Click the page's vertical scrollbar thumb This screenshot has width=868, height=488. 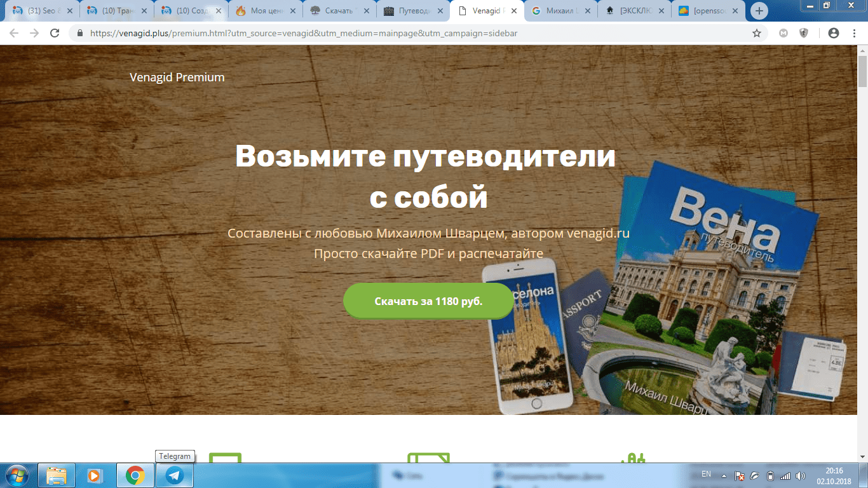coord(862,71)
